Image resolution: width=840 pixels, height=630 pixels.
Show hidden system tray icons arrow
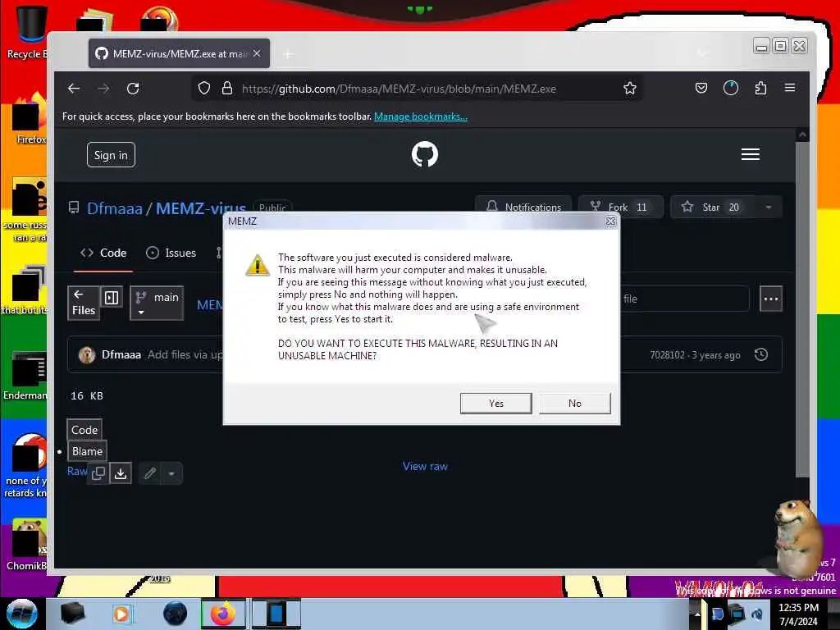point(696,614)
